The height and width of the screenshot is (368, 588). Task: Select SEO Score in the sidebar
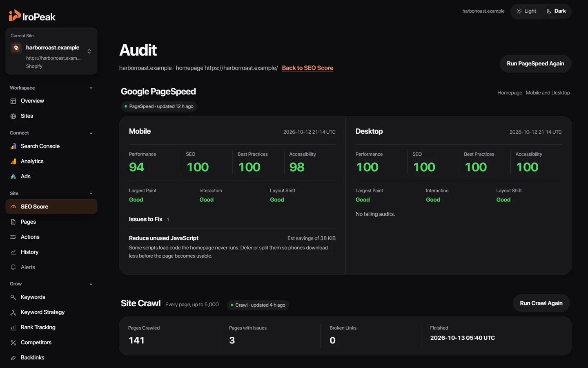[x=51, y=207]
